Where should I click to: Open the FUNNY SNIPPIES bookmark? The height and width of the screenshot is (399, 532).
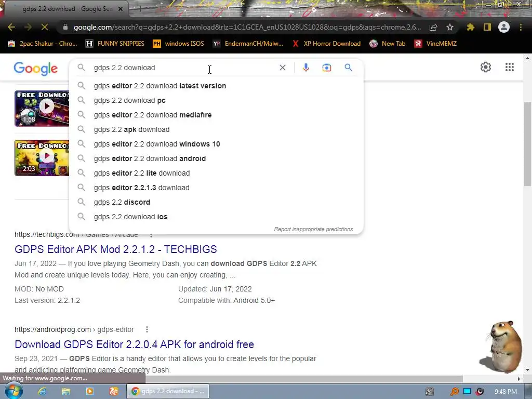tap(115, 44)
